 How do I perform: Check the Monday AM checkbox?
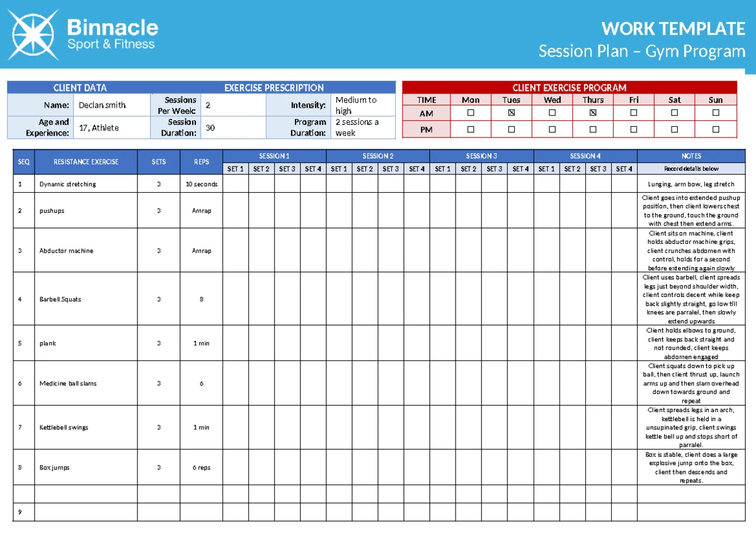point(471,113)
